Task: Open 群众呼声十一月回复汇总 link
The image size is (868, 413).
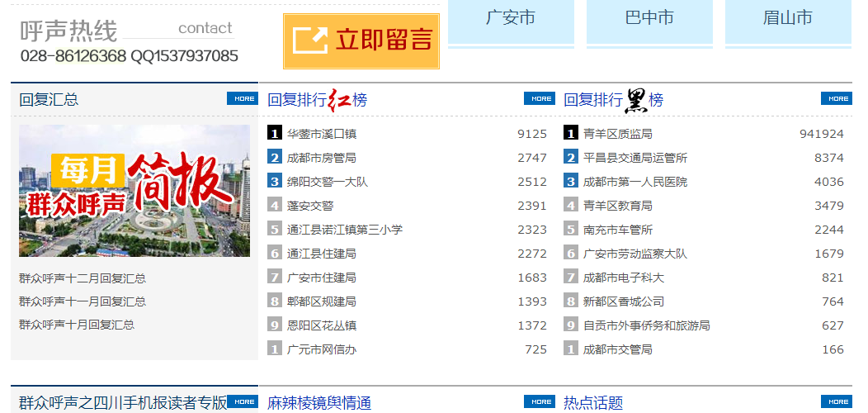Action: (83, 301)
